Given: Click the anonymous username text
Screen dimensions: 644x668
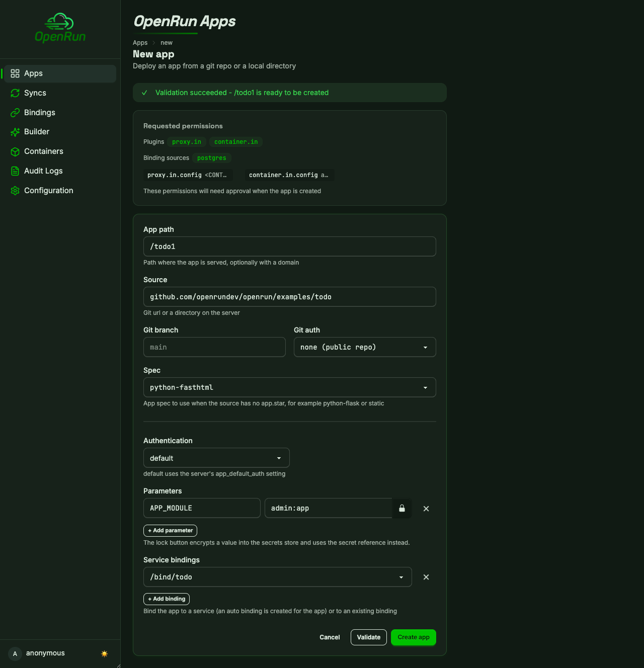Looking at the screenshot, I should coord(45,653).
